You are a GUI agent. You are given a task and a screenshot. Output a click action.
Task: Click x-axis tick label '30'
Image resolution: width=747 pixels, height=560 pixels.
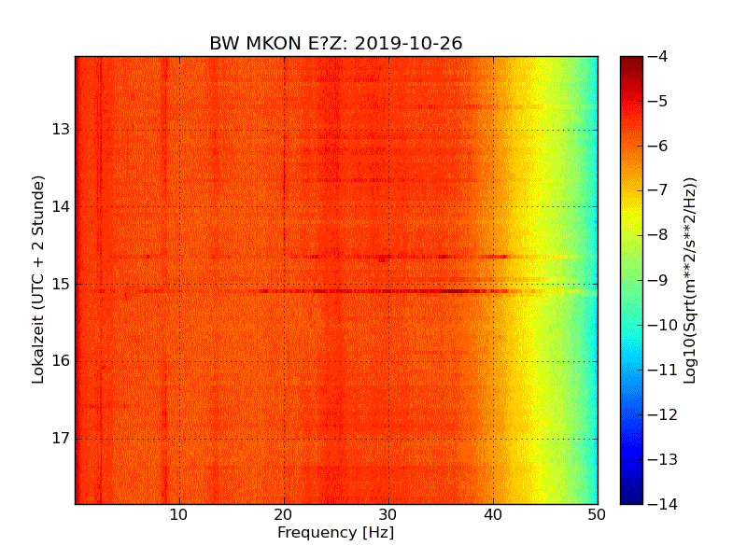tap(388, 515)
